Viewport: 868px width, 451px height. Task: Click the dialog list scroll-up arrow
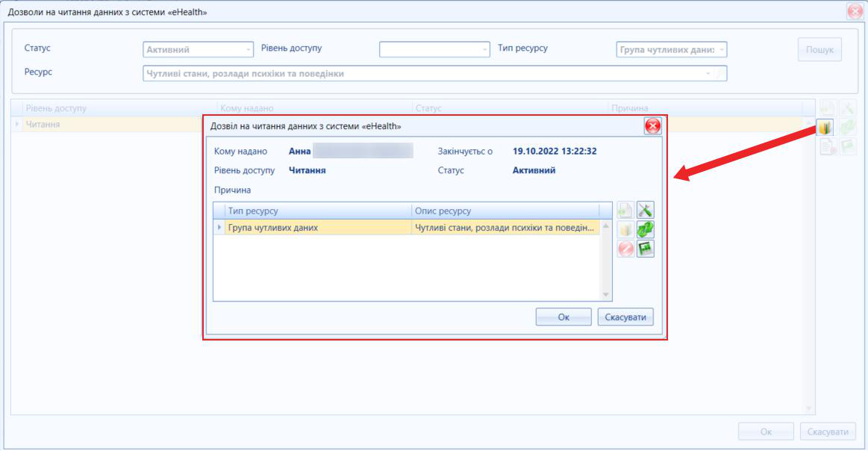[605, 225]
